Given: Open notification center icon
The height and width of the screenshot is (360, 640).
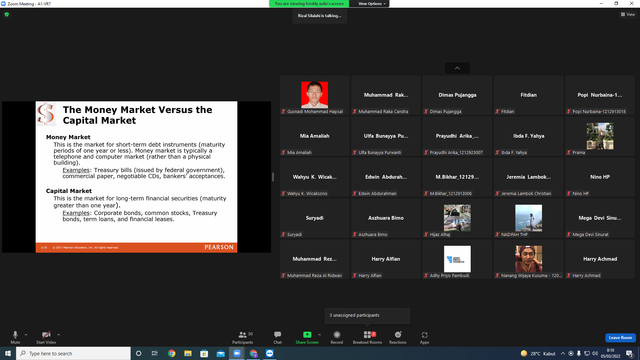Looking at the screenshot, I should click(x=629, y=353).
